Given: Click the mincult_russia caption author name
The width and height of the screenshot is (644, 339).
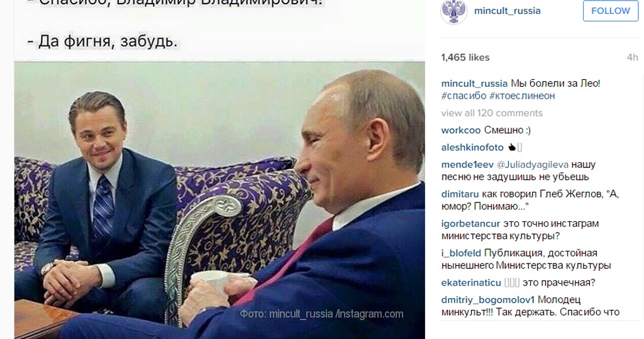Looking at the screenshot, I should coord(474,84).
